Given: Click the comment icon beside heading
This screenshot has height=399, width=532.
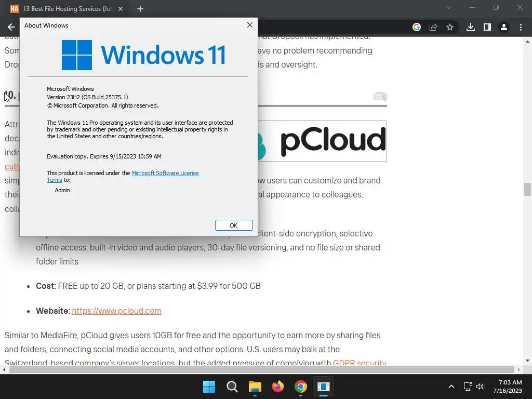Looking at the screenshot, I should tap(380, 97).
